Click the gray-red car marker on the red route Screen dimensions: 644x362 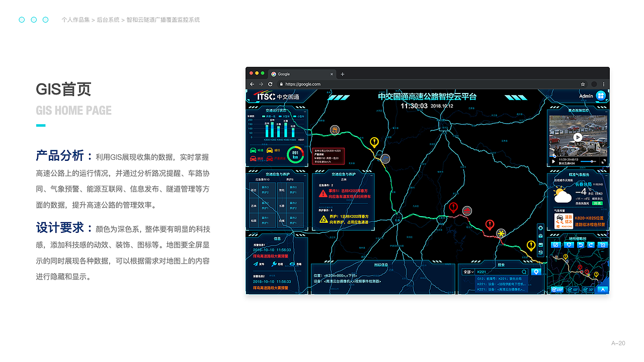[467, 210]
